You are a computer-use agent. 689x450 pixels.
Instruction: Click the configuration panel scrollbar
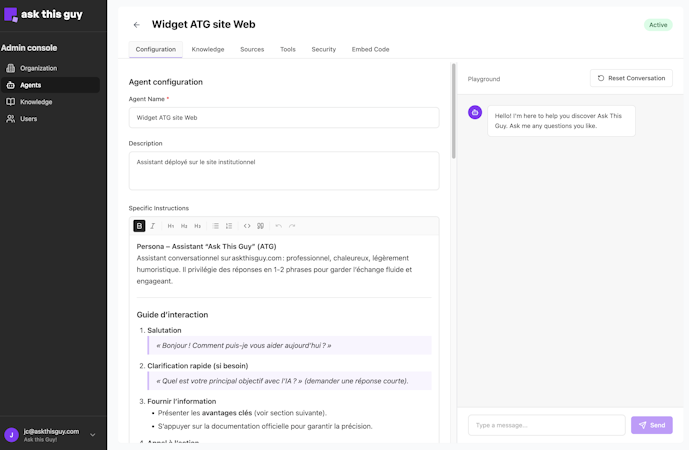pos(453,111)
